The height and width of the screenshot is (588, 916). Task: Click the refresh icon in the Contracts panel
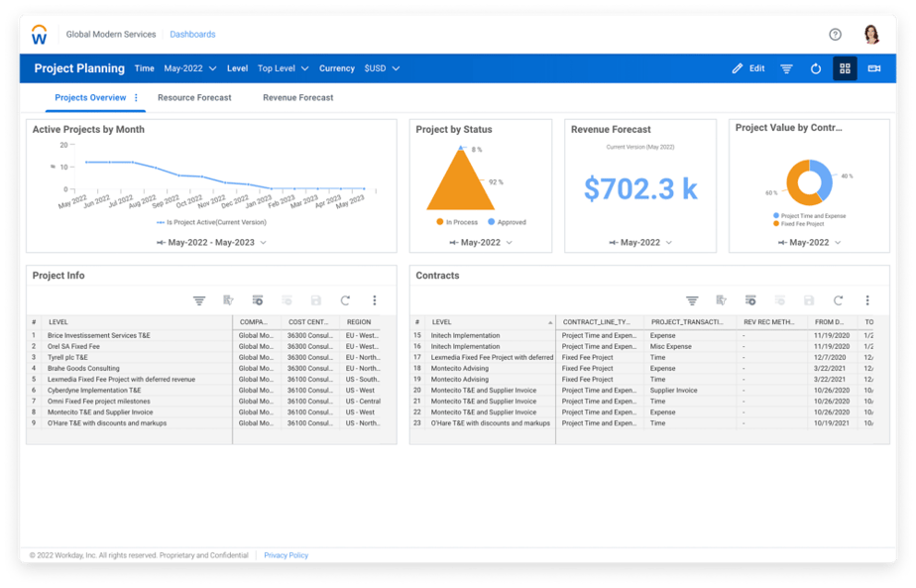(836, 300)
